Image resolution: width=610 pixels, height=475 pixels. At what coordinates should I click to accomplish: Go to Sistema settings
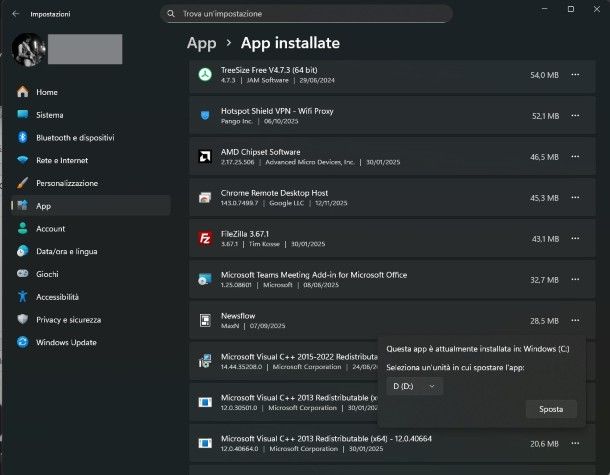(91, 115)
